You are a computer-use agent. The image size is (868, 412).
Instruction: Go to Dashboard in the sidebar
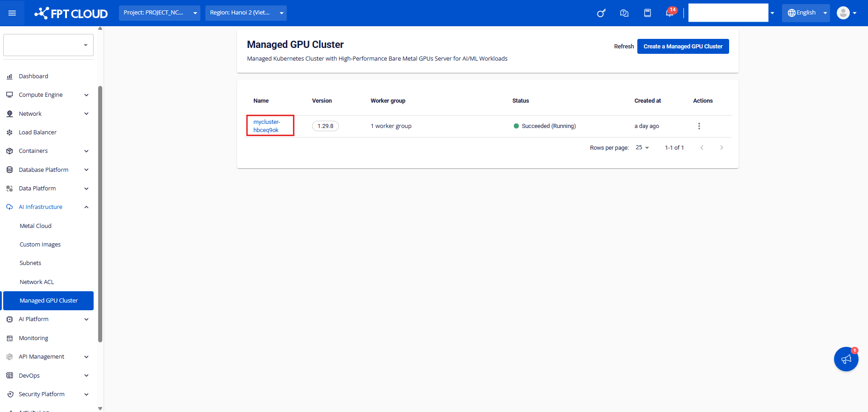(33, 76)
